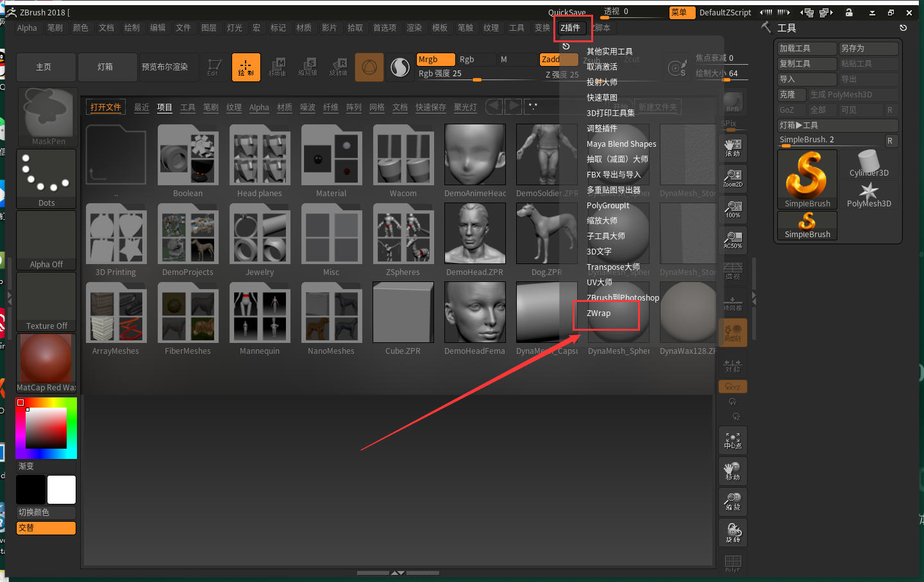Screen dimensions: 924x582
Task: Click the 加载工具 load tool button
Action: pos(807,48)
